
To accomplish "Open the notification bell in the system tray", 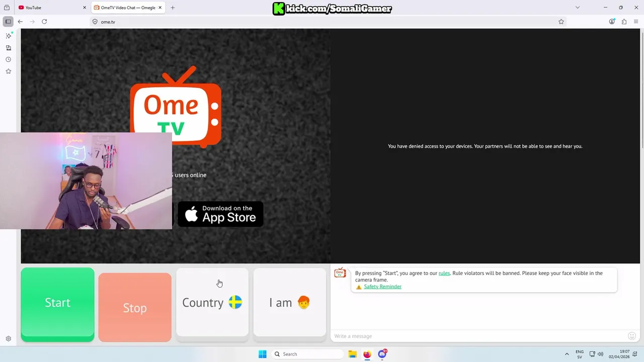I will [635, 354].
